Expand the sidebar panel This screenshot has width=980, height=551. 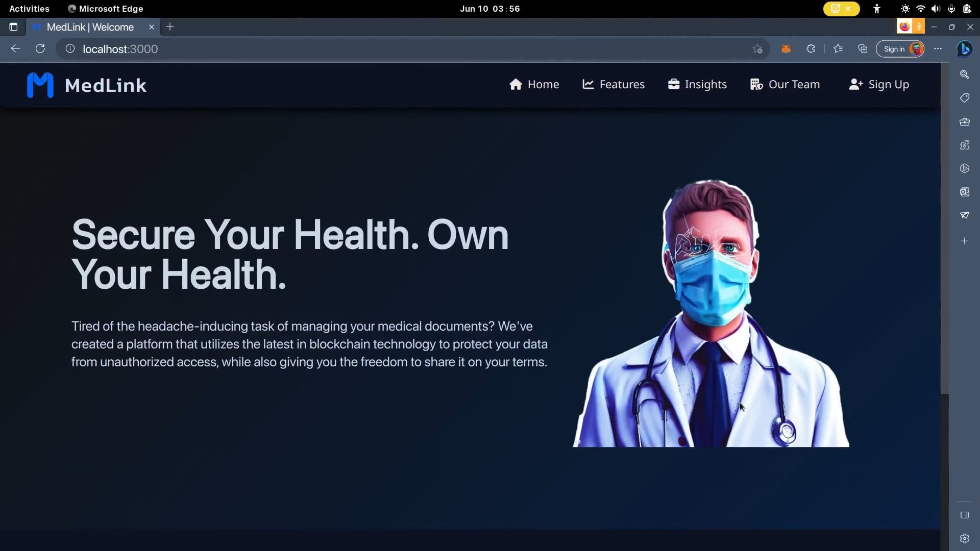click(x=965, y=515)
